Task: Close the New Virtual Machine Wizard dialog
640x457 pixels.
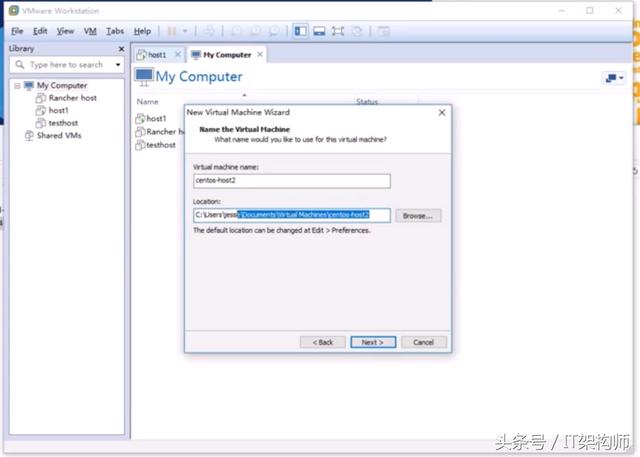Action: [442, 113]
